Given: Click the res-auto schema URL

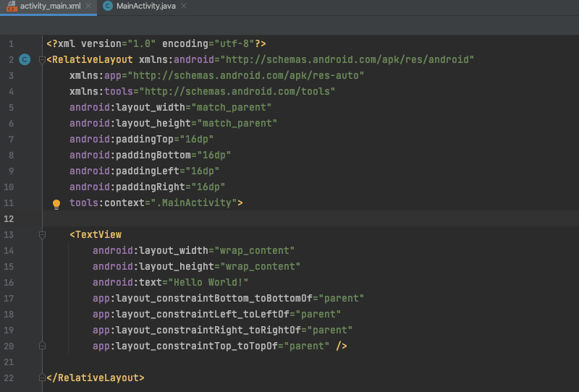Looking at the screenshot, I should click(253, 75).
